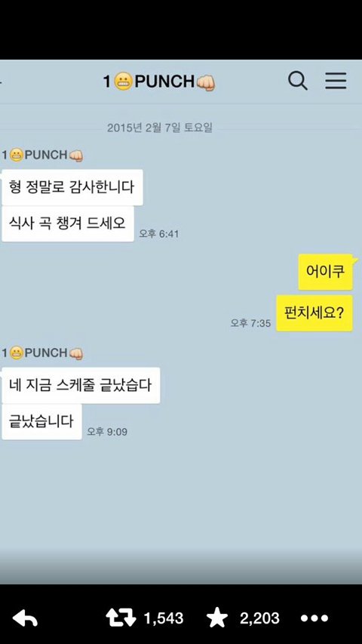Click the retweet count 1,543
The height and width of the screenshot is (644, 362).
pos(164,618)
